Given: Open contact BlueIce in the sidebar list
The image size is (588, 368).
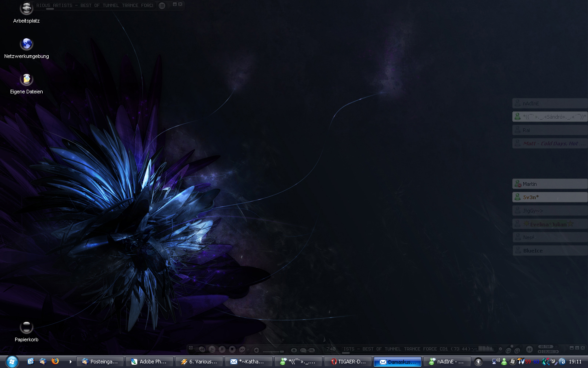Looking at the screenshot, I should (x=550, y=251).
